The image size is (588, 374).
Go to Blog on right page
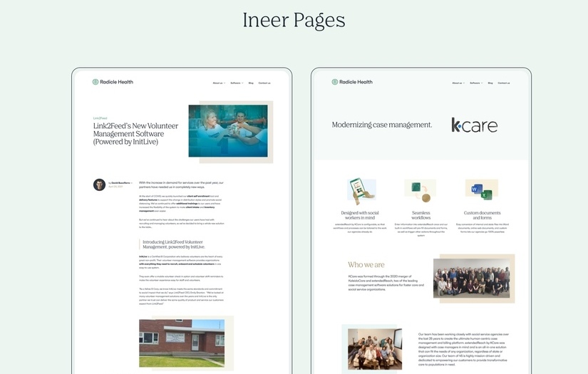coord(490,83)
